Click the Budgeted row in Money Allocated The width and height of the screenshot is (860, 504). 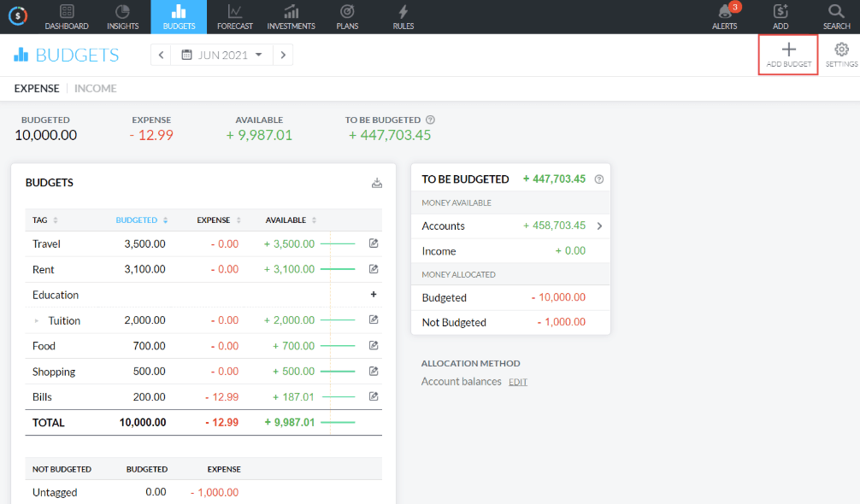point(510,297)
